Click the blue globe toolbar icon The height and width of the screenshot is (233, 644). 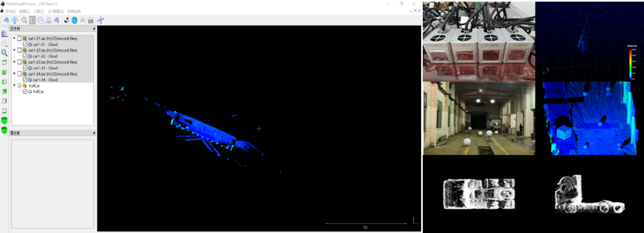74,20
